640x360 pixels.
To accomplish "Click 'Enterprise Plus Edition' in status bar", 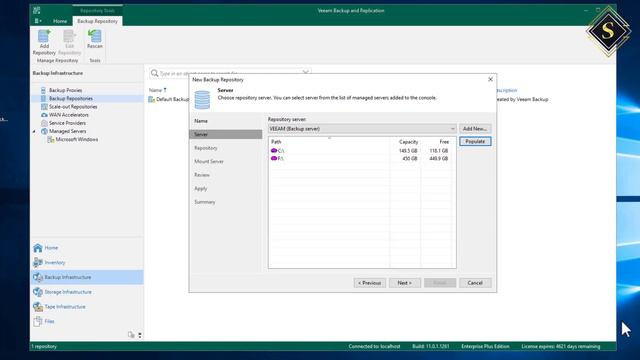I will (x=485, y=346).
